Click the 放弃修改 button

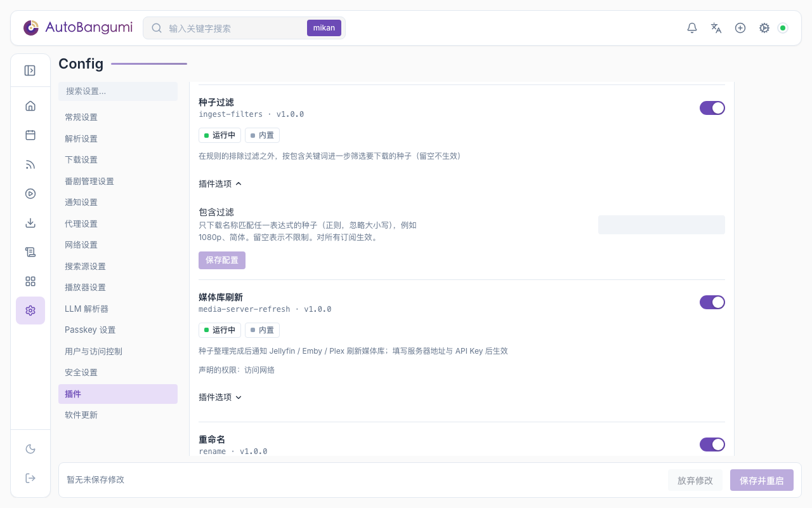[x=695, y=480]
